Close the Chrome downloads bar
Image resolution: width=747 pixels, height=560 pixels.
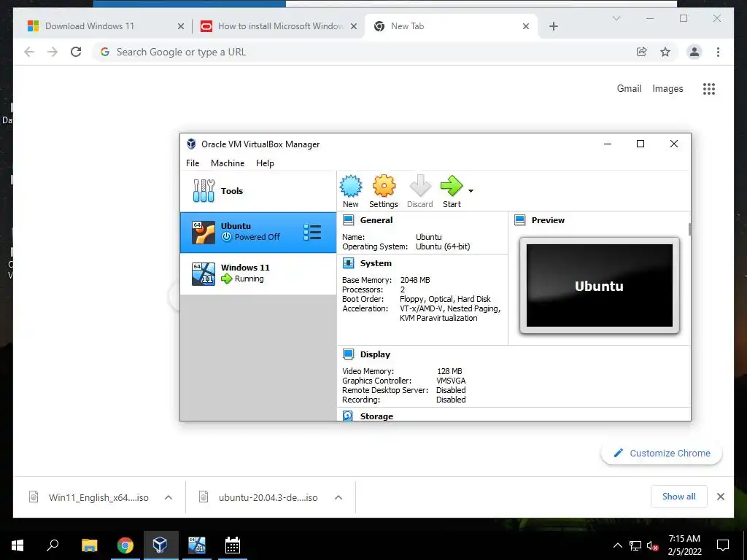tap(720, 497)
